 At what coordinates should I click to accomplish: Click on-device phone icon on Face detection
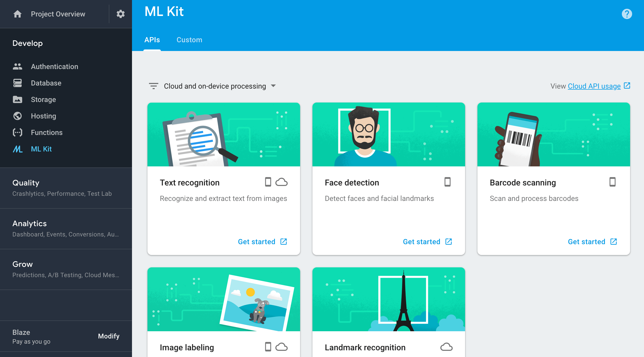(x=448, y=182)
